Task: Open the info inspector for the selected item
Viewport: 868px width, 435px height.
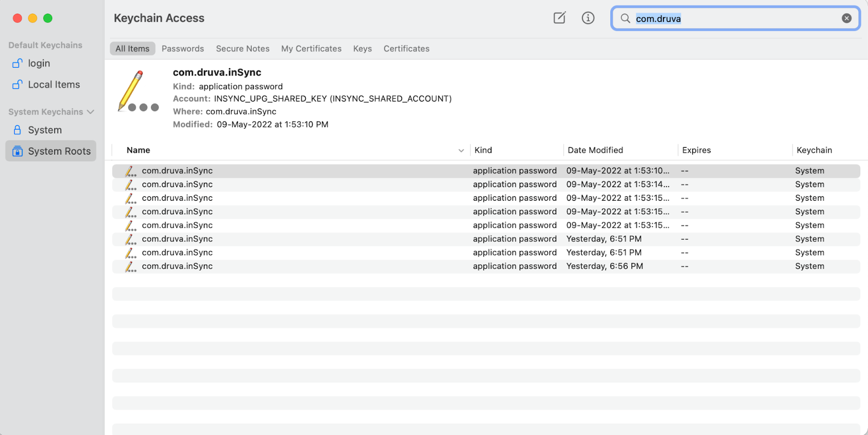Action: (x=588, y=18)
